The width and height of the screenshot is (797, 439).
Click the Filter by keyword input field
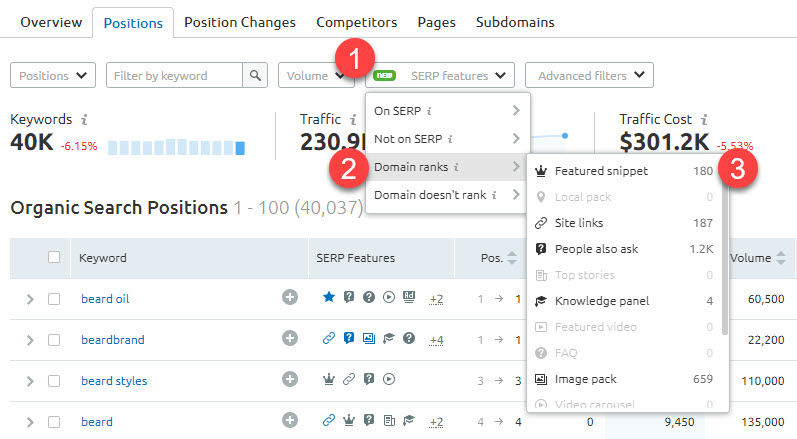pyautogui.click(x=175, y=75)
